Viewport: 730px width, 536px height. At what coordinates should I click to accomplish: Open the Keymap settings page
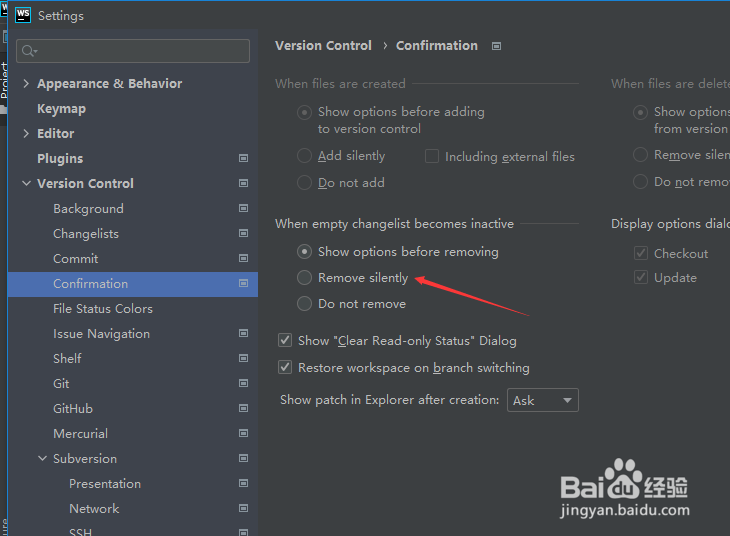click(61, 109)
